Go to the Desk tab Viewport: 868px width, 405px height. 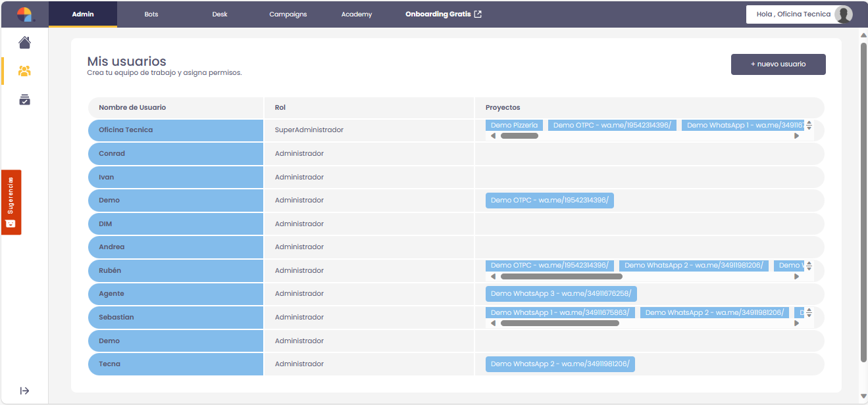coord(220,14)
